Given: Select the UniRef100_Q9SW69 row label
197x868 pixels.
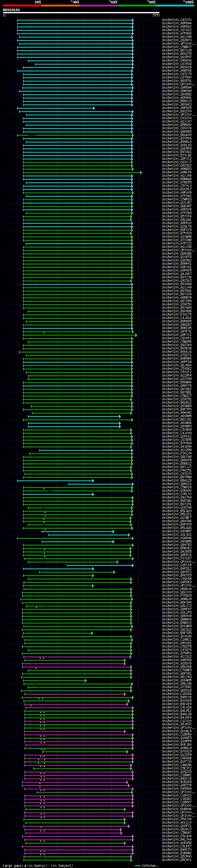Looking at the screenshot, I should click(176, 406).
